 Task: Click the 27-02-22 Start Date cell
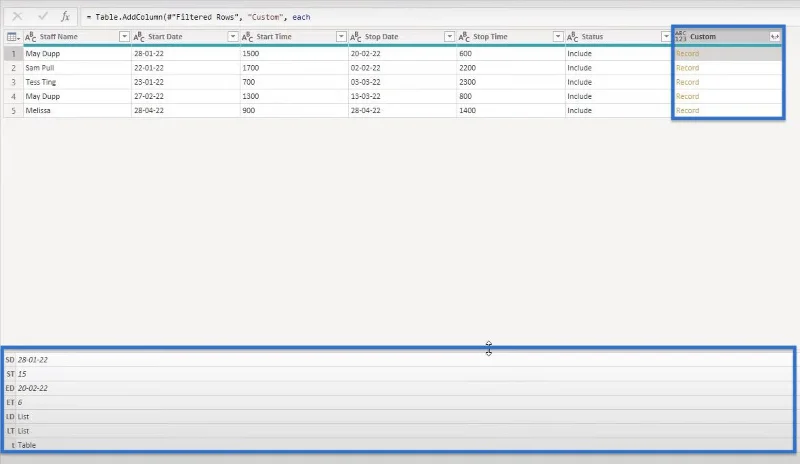click(186, 96)
